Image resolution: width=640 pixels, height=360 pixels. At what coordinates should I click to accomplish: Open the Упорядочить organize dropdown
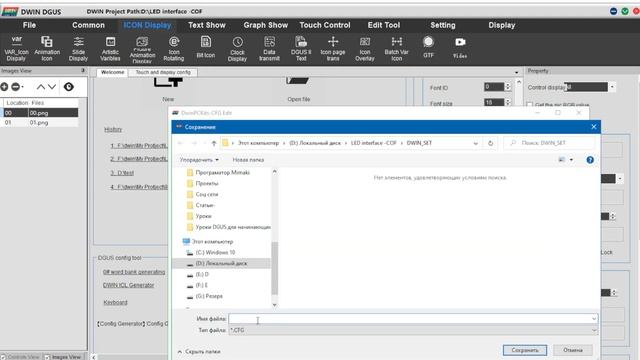tap(199, 160)
